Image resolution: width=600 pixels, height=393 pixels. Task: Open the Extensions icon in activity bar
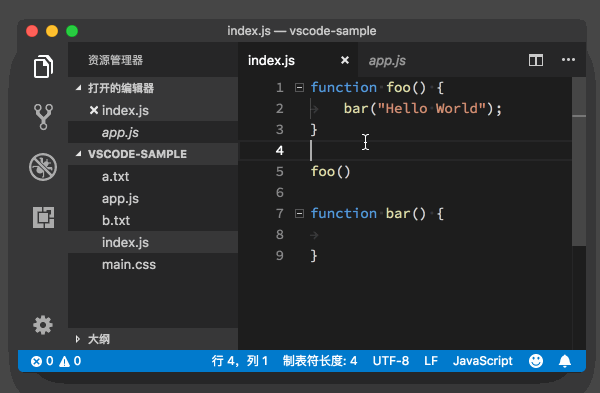point(43,217)
